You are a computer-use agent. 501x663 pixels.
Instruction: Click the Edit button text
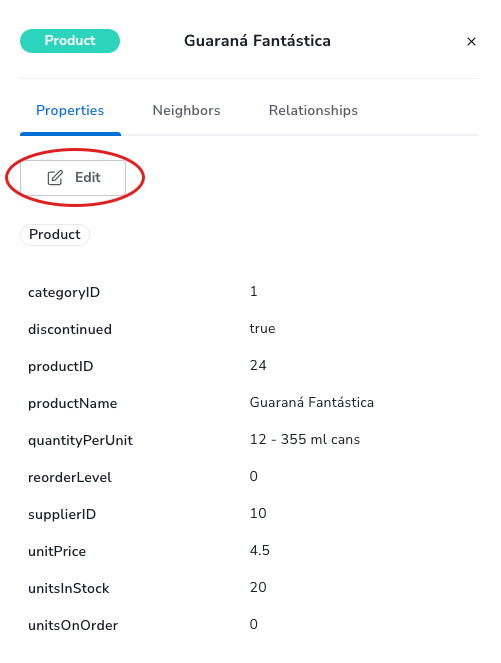pyautogui.click(x=88, y=177)
